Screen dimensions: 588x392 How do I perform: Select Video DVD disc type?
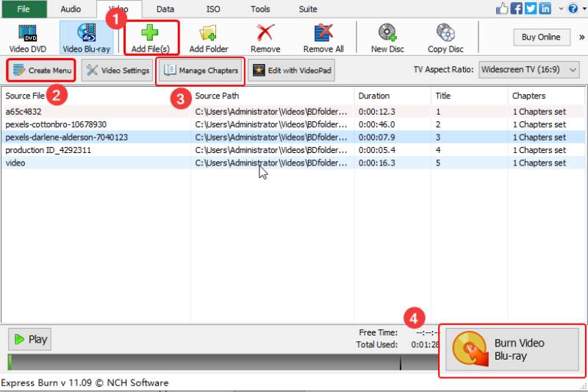28,38
